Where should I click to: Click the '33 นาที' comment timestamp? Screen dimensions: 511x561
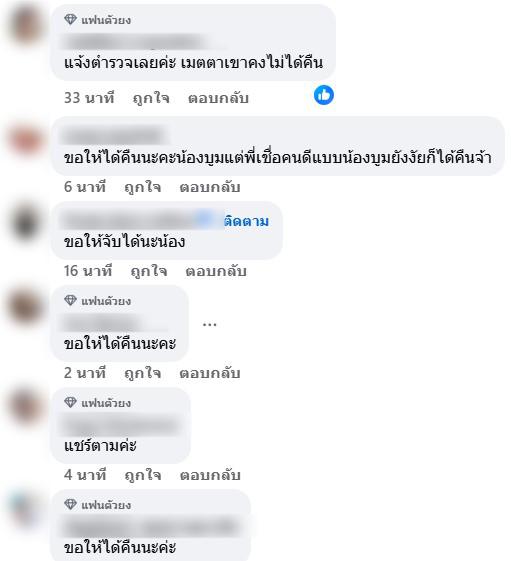pyautogui.click(x=89, y=98)
